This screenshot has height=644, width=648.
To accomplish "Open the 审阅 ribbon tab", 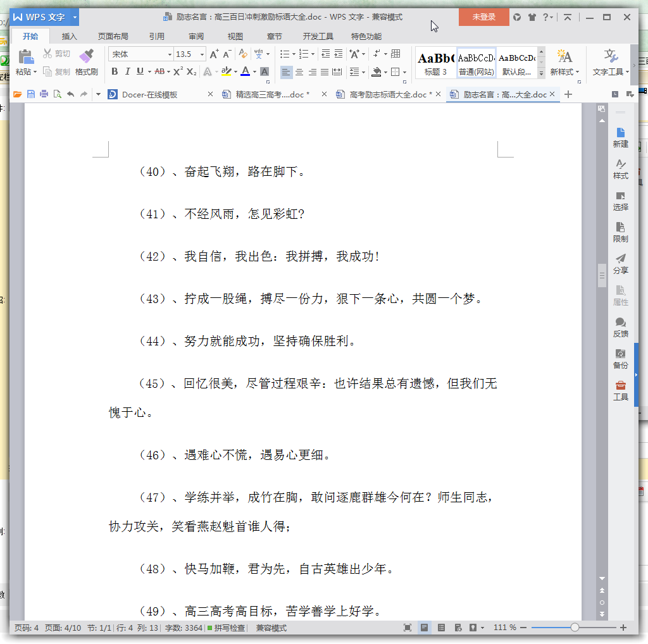I will pos(196,36).
